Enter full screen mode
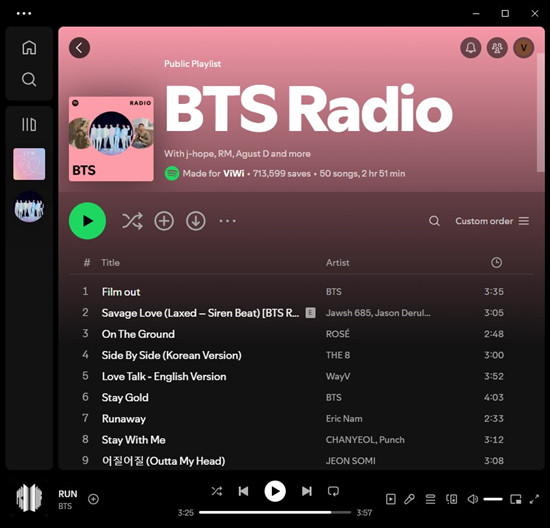 tap(534, 499)
